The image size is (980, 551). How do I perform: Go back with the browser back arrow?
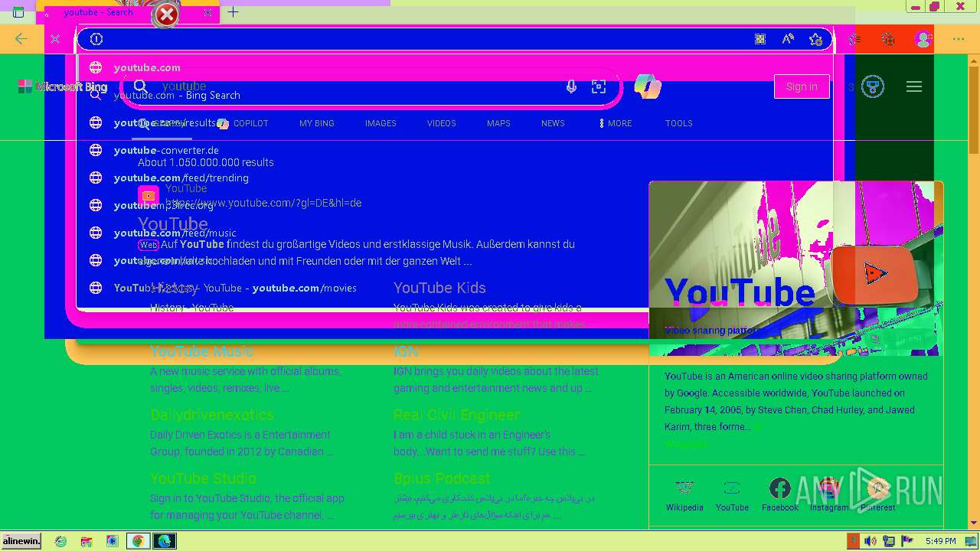coord(21,39)
